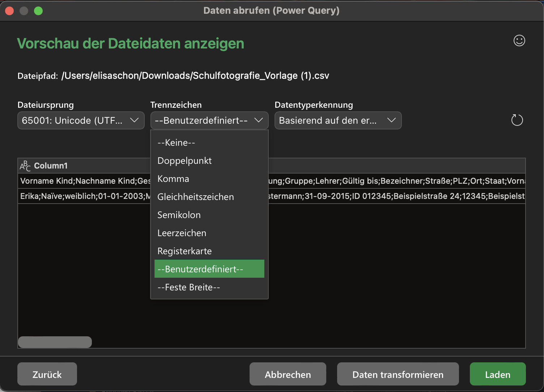
Task: Choose Komma as delimiter
Action: click(x=209, y=179)
